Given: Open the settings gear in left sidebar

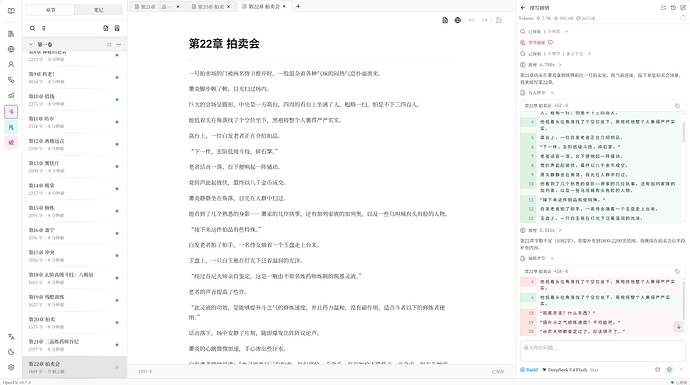Looking at the screenshot, I should coord(11,367).
